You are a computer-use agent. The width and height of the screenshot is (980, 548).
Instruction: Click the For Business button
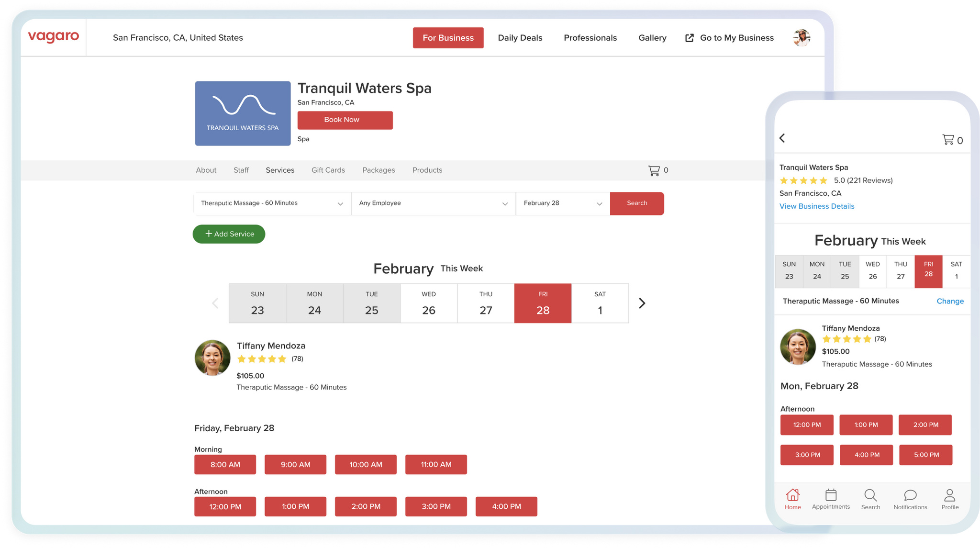pos(448,38)
